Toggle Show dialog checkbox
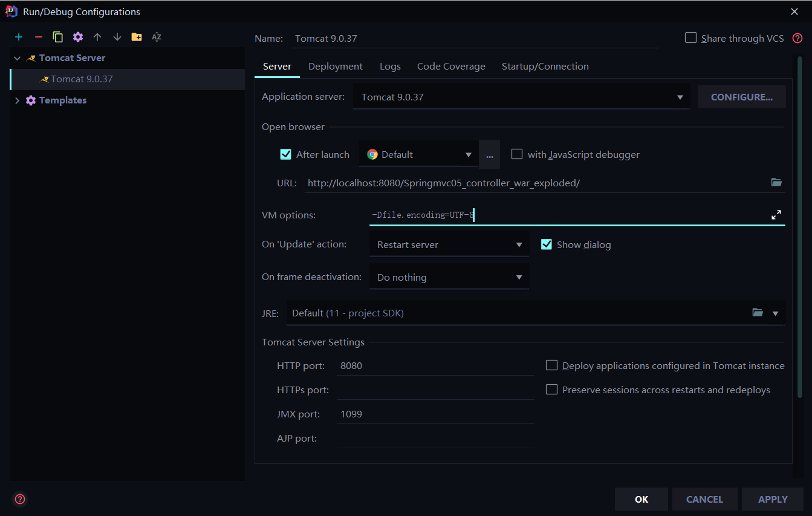812x516 pixels. (x=547, y=244)
